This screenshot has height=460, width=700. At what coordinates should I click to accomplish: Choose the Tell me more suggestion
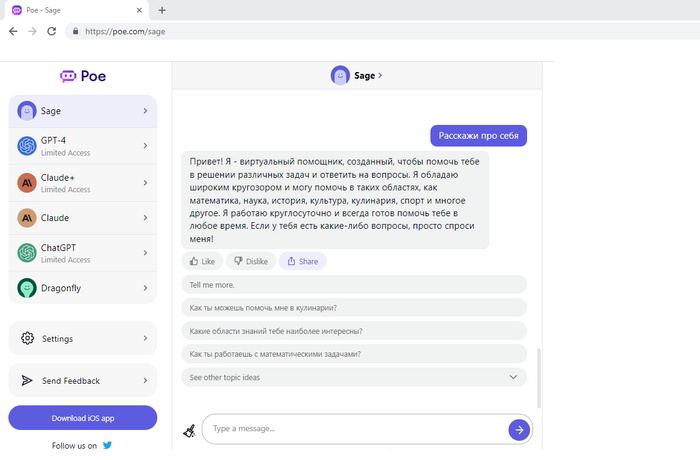(x=354, y=284)
